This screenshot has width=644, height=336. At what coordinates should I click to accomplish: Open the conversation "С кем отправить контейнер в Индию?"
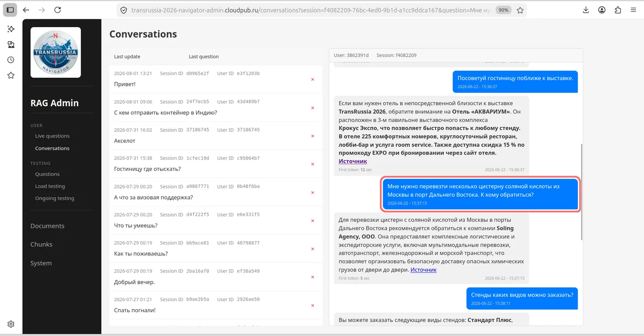[x=216, y=108]
